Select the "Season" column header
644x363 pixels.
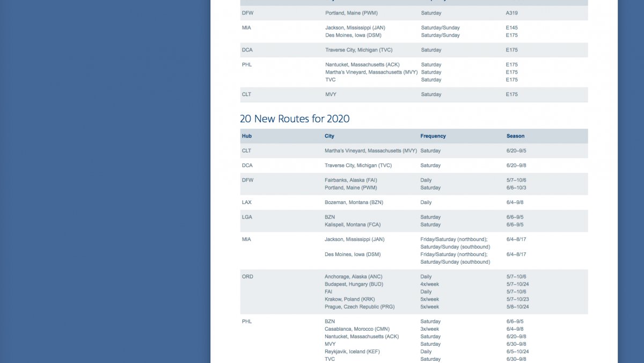pos(516,136)
